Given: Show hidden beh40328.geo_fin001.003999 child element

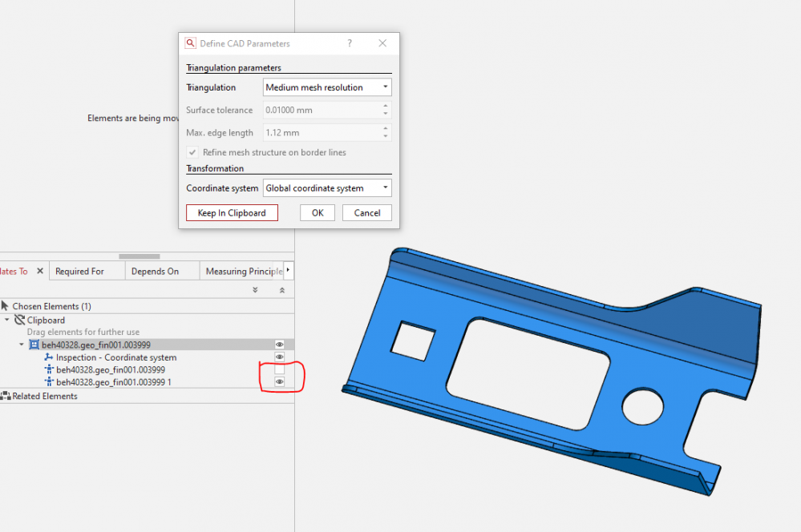Looking at the screenshot, I should pos(280,369).
